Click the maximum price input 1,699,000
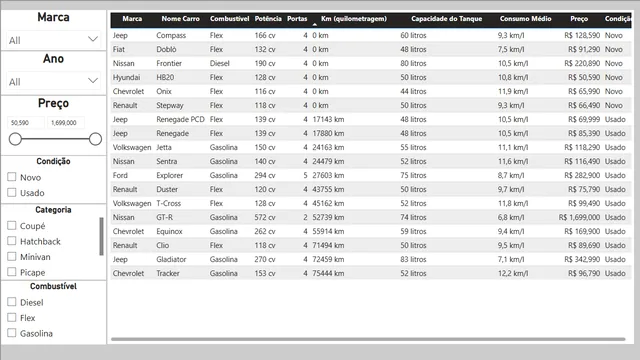Screen dimensions: 640x360 pos(66,122)
